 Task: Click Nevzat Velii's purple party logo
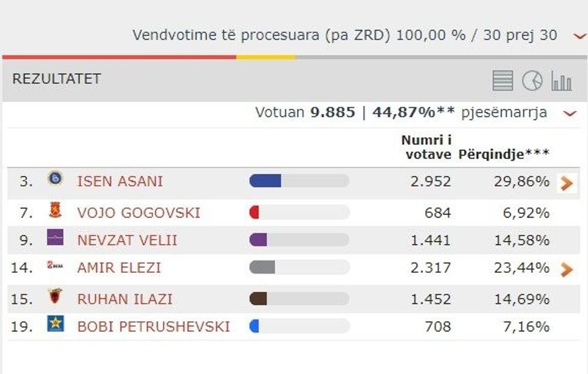pos(55,238)
